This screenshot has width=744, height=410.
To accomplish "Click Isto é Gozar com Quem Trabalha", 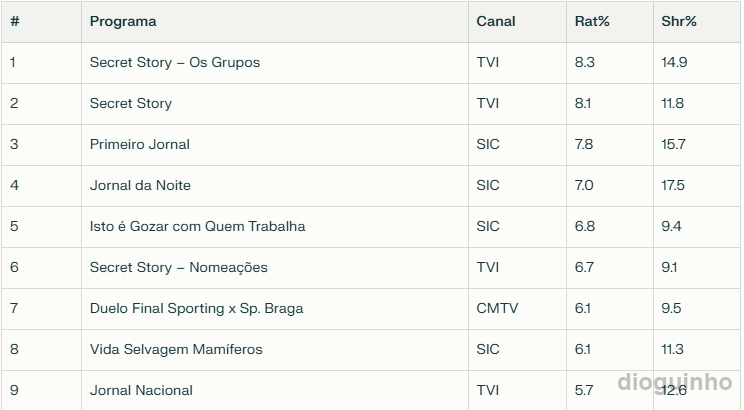I will tap(197, 227).
